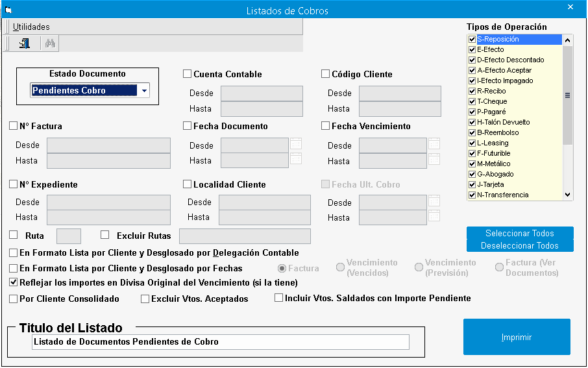The image size is (588, 368).
Task: Open calendar for Fecha Documento Hasta
Action: coord(296,159)
